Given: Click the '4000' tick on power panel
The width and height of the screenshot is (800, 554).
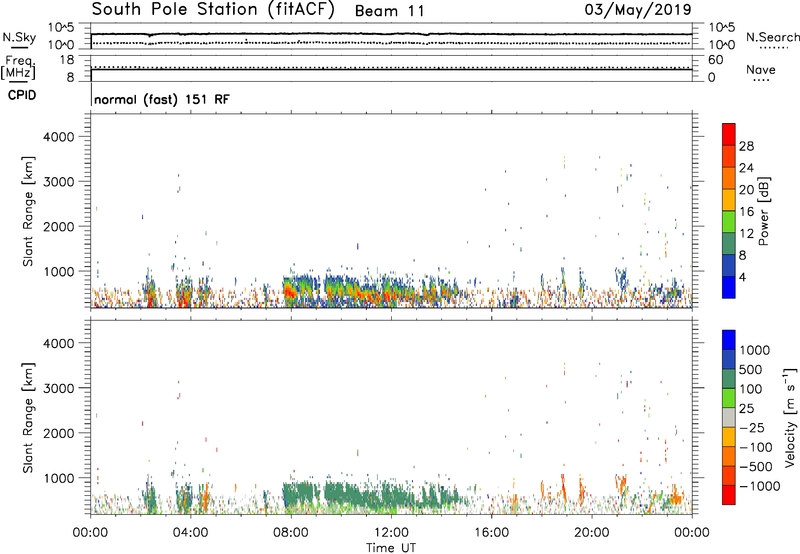Looking at the screenshot, I should [59, 137].
